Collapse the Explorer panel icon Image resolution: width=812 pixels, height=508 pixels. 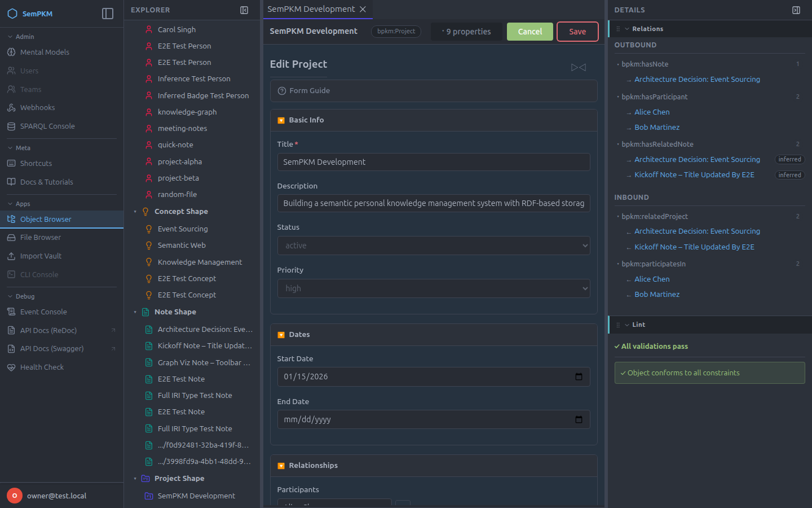(244, 10)
